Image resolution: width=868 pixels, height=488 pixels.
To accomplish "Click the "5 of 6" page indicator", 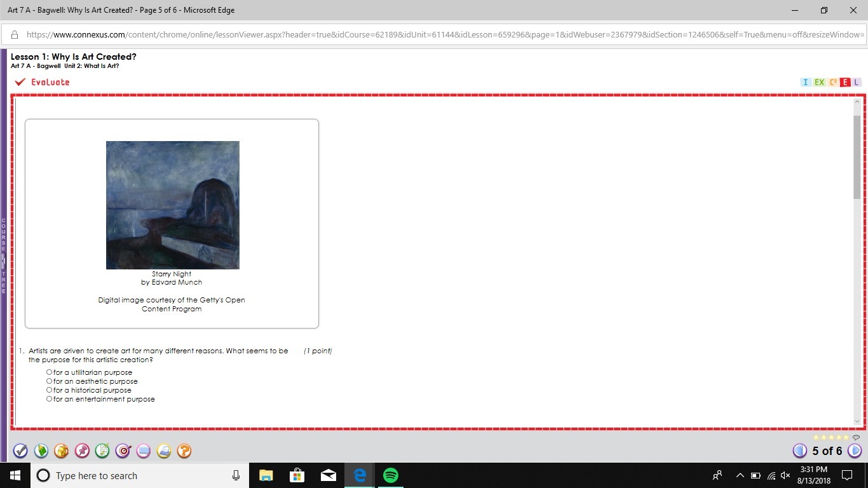I will (x=827, y=451).
